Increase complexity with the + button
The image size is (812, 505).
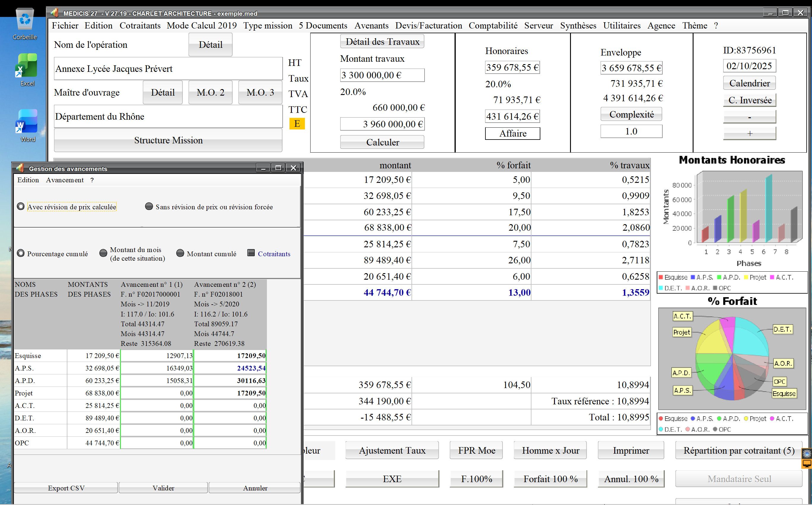tap(749, 133)
